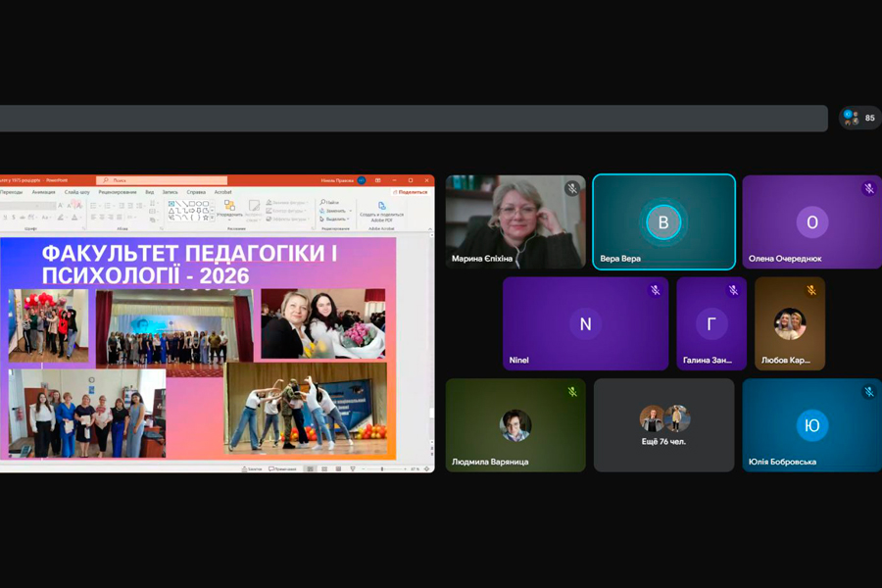Click the participants count badge showing 85
This screenshot has width=882, height=588.
point(859,118)
